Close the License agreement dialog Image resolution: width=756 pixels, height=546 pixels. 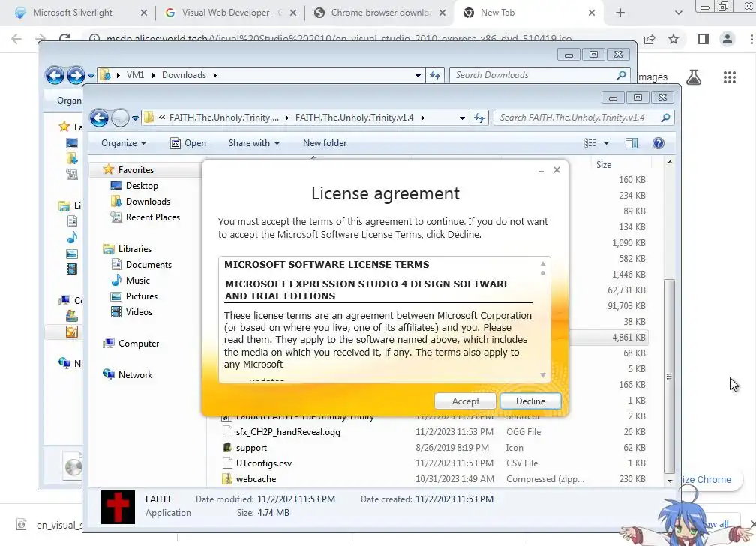click(x=556, y=169)
